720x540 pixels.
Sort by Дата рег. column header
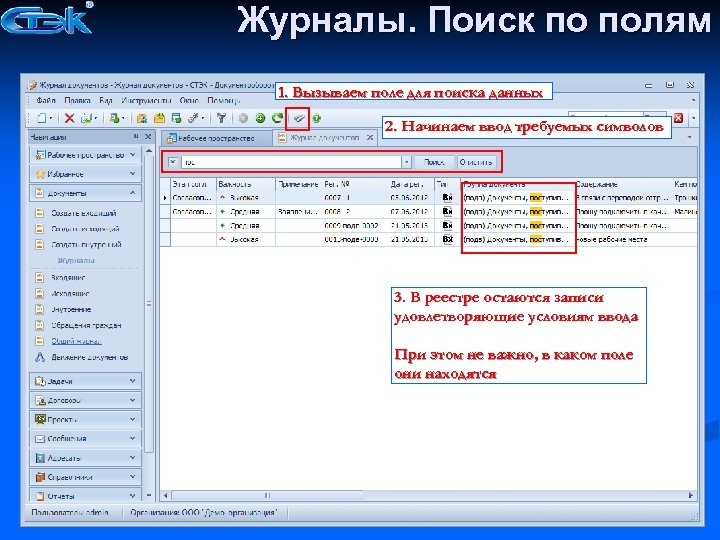[411, 184]
